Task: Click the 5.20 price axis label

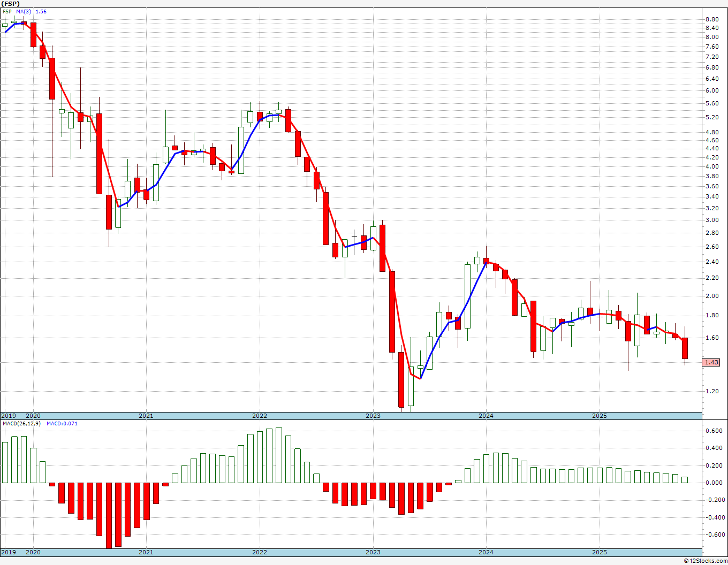Action: (712, 117)
